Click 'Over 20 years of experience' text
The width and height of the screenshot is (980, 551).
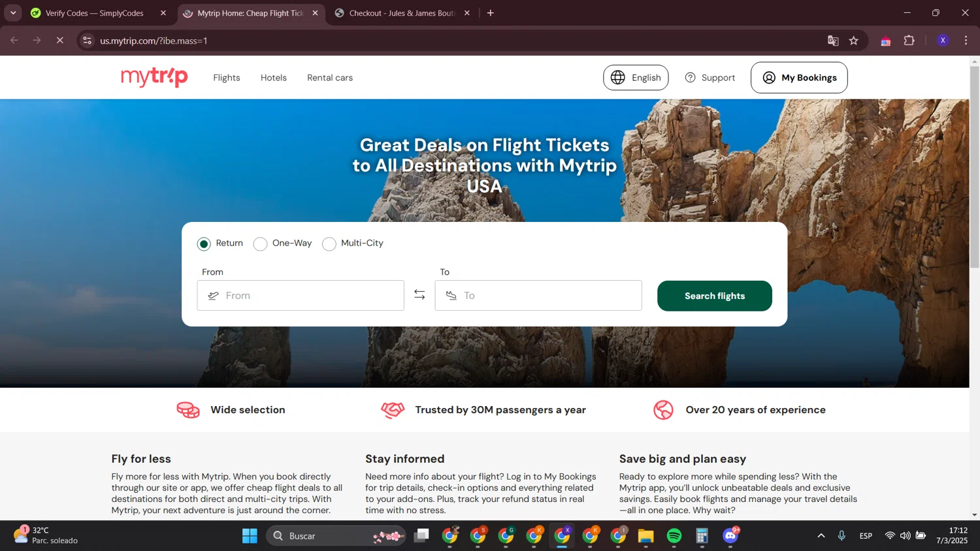[755, 410]
